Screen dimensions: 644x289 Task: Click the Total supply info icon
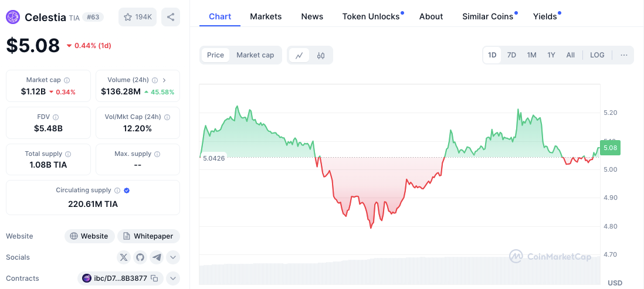click(68, 154)
